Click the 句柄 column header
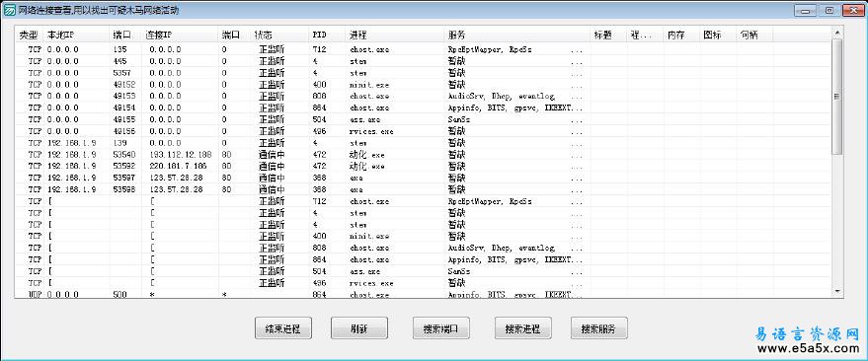This screenshot has height=361, width=868. [754, 35]
